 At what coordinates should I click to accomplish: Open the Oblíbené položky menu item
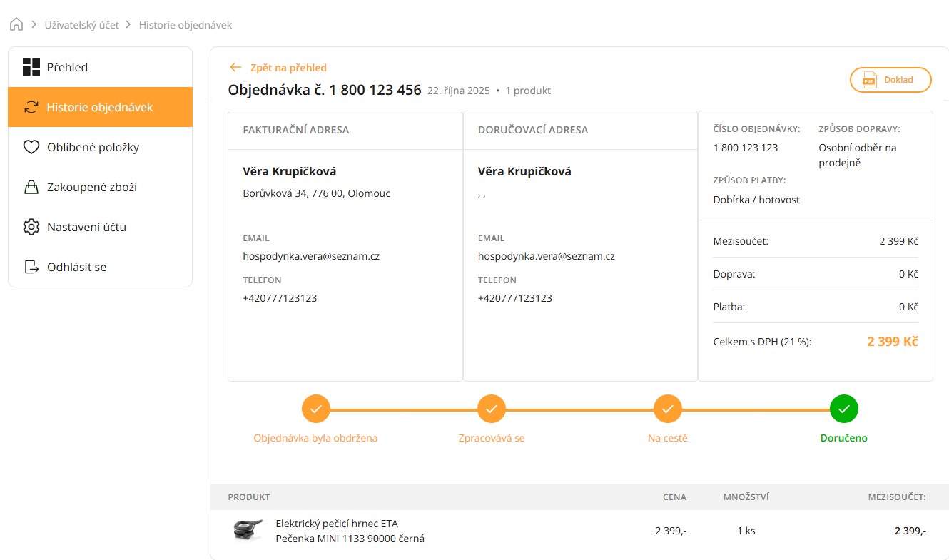[x=93, y=147]
